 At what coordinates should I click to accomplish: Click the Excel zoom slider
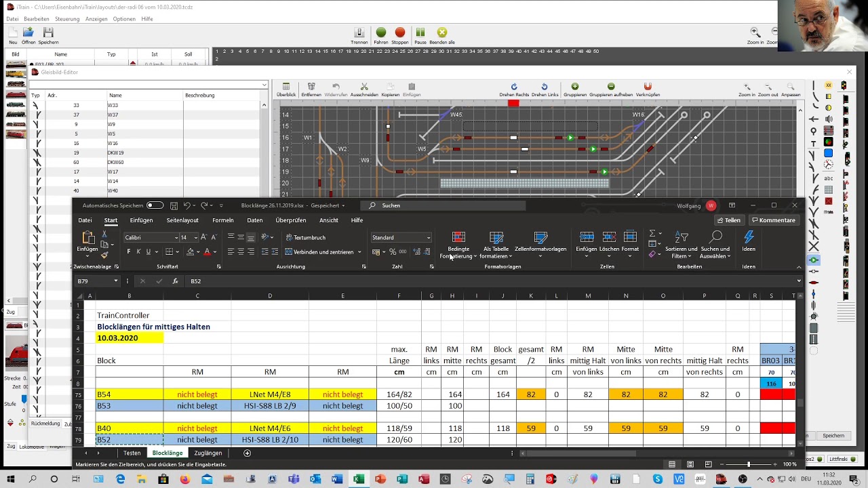749,464
